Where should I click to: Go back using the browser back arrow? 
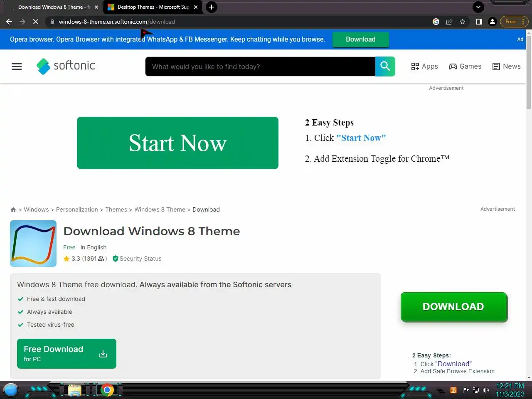[x=9, y=22]
